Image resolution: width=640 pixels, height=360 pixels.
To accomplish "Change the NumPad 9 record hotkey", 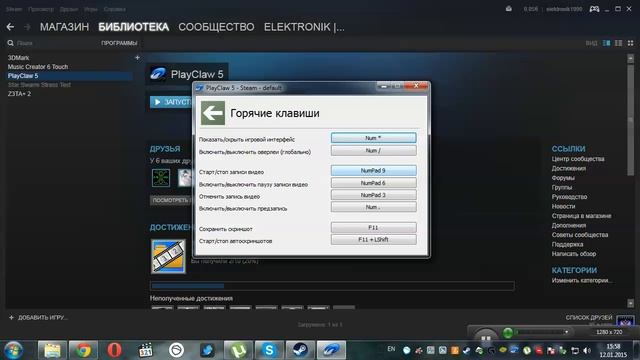I will pos(373,171).
